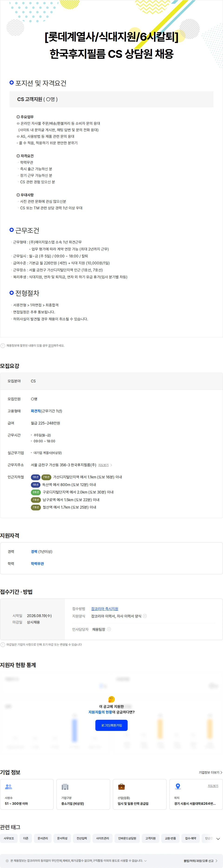Expand the 잡코리아 copyright notice chevron
The width and height of the screenshot is (223, 868).
point(145,861)
